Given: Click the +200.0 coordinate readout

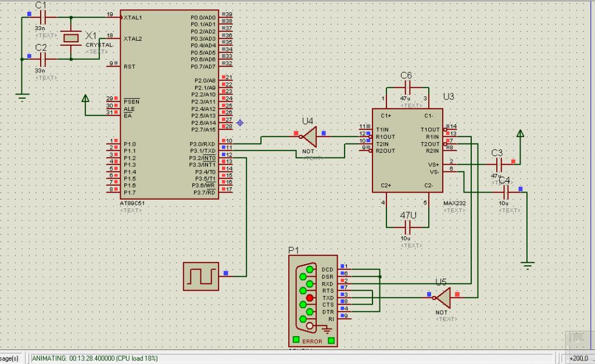Looking at the screenshot, I should coord(579,358).
